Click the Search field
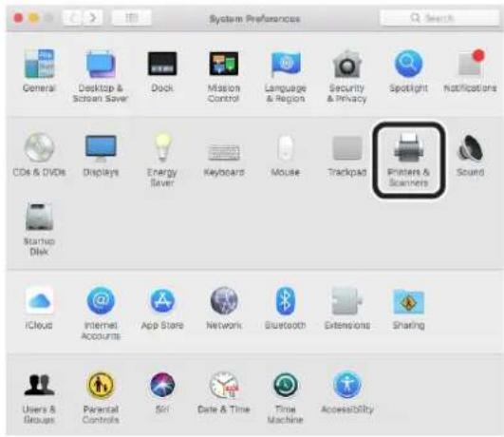Screen dimensions: 504x437 pos(439,18)
